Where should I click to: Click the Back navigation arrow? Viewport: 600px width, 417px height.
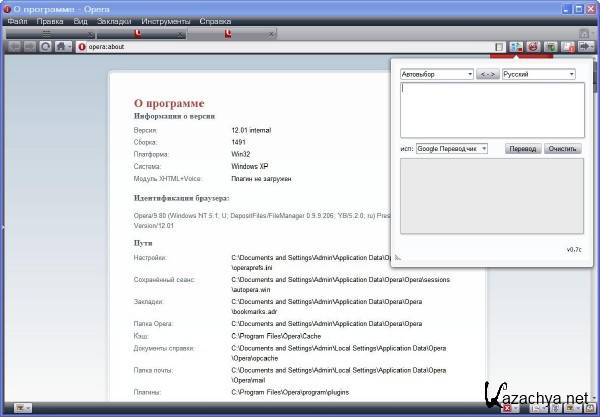click(14, 46)
